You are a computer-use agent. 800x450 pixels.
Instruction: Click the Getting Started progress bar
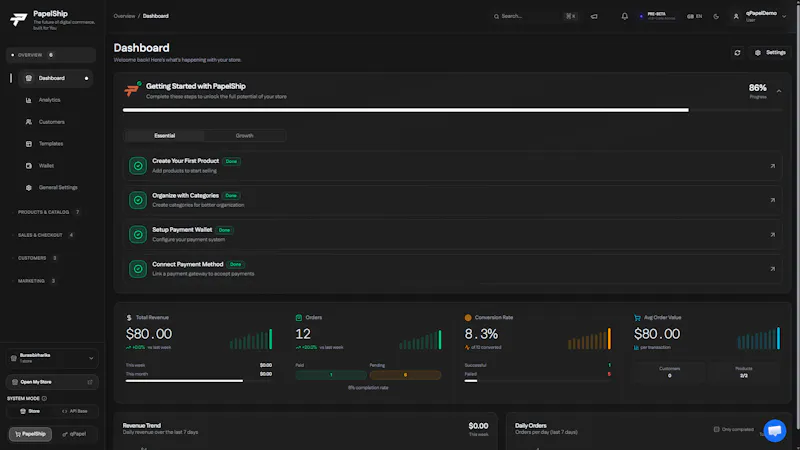click(x=452, y=110)
